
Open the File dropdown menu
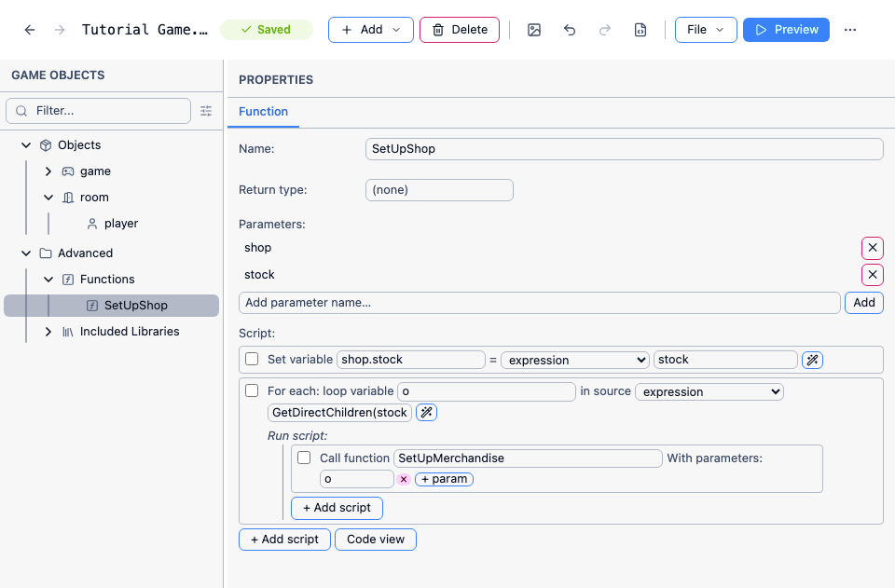click(x=706, y=30)
